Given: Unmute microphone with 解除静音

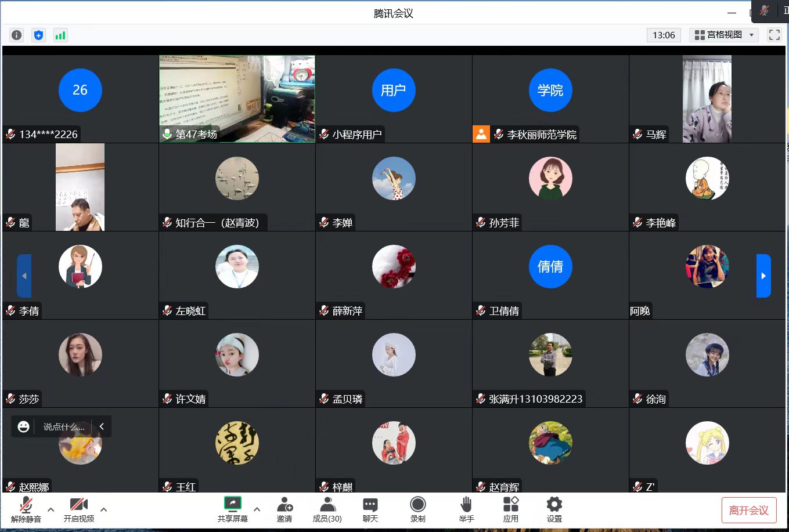Looking at the screenshot, I should (x=26, y=509).
